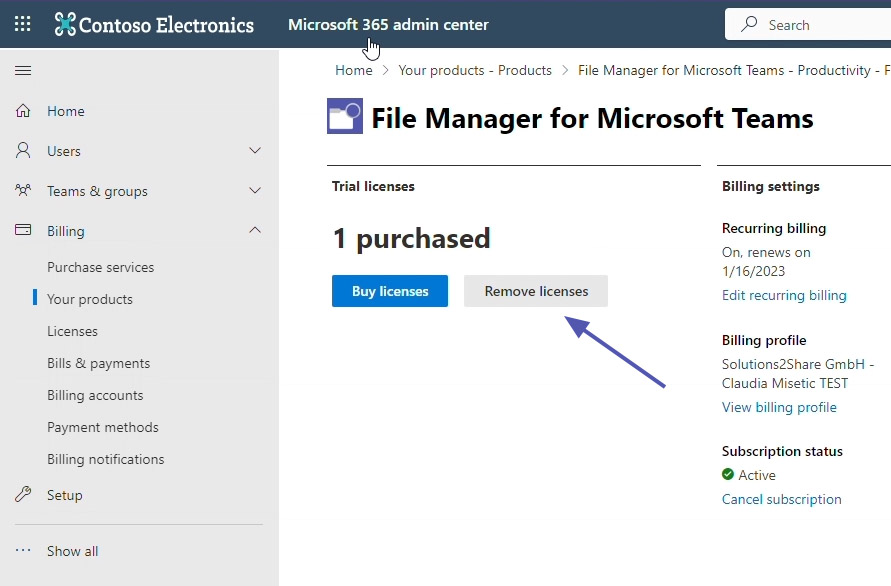Select Your products under Billing
Screen dimensions: 891x586
tap(90, 299)
